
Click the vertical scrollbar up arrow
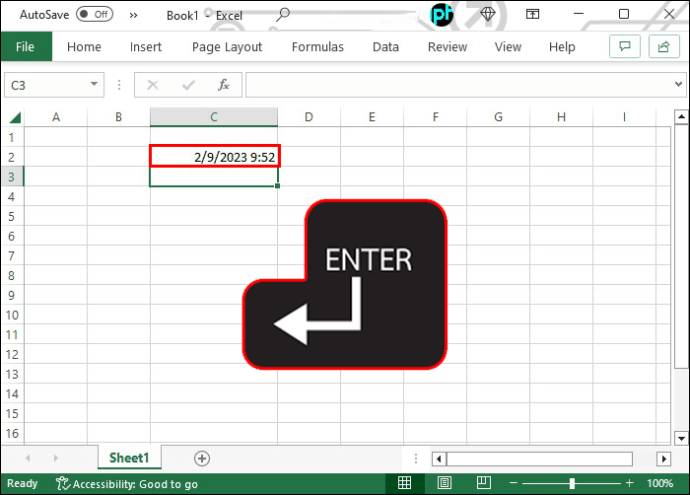pyautogui.click(x=681, y=117)
